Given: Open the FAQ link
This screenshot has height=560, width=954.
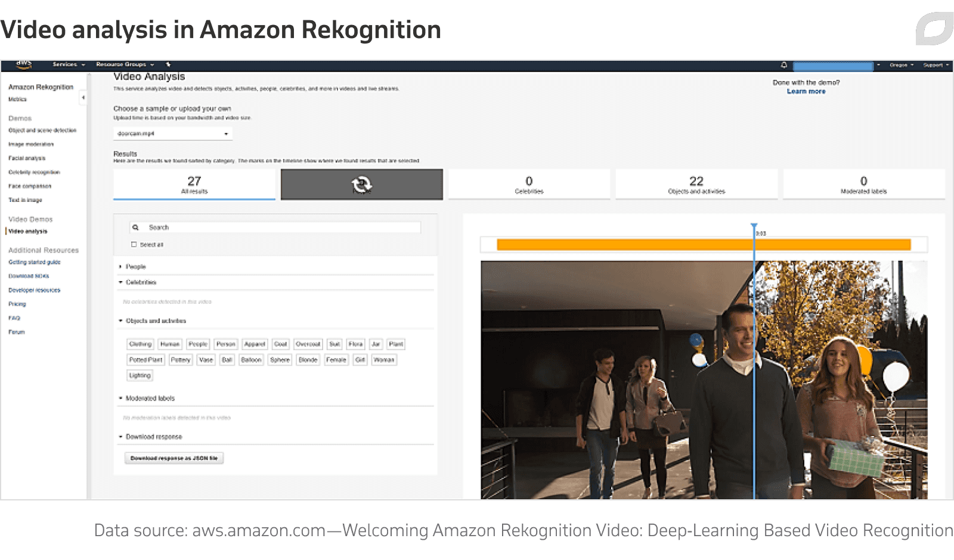Looking at the screenshot, I should [x=14, y=318].
